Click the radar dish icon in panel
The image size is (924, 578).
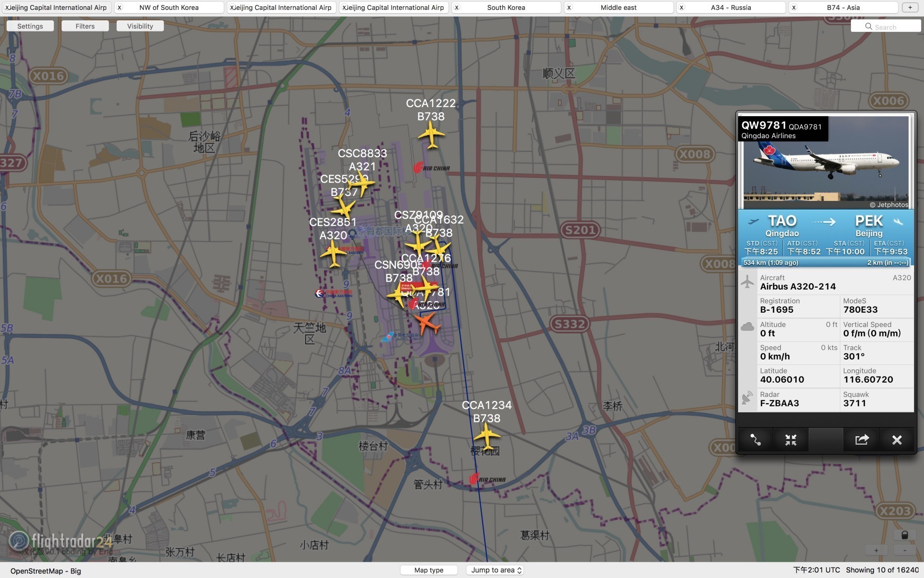click(748, 398)
